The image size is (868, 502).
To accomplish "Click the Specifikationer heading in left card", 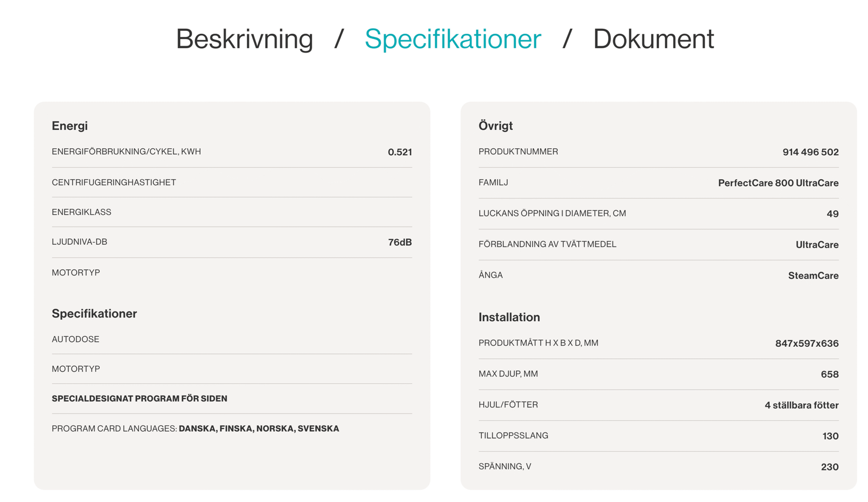I will coord(94,314).
